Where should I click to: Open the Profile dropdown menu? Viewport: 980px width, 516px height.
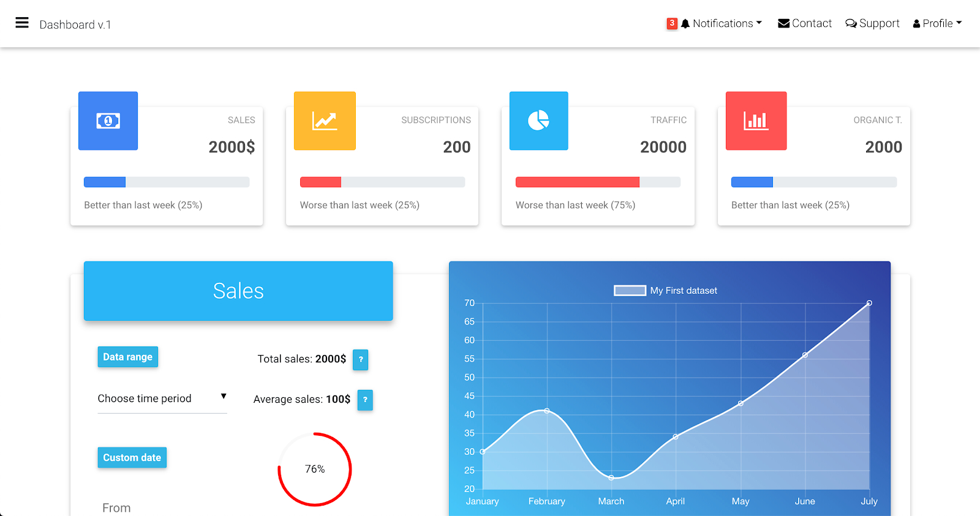pyautogui.click(x=937, y=23)
